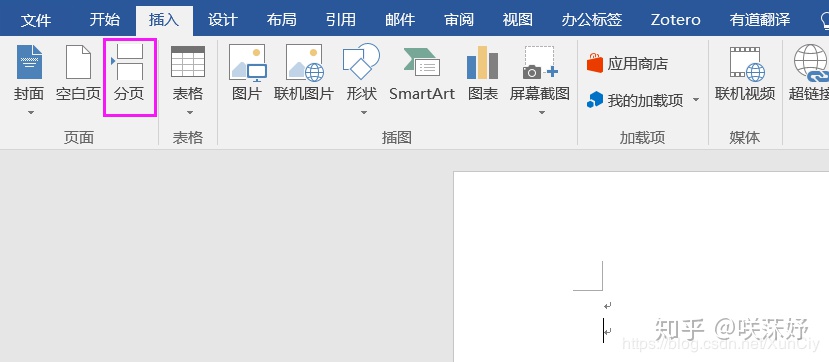Expand the 我的加载项 dropdown arrow

coord(696,100)
